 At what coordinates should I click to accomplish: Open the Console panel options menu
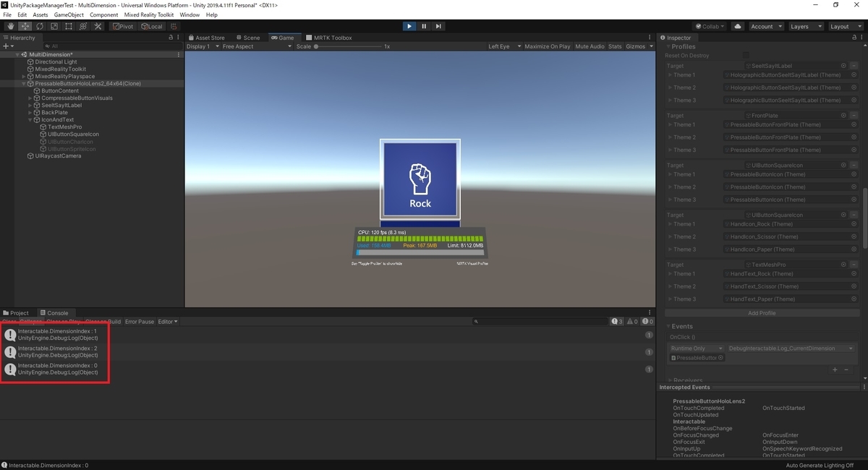[x=650, y=313]
